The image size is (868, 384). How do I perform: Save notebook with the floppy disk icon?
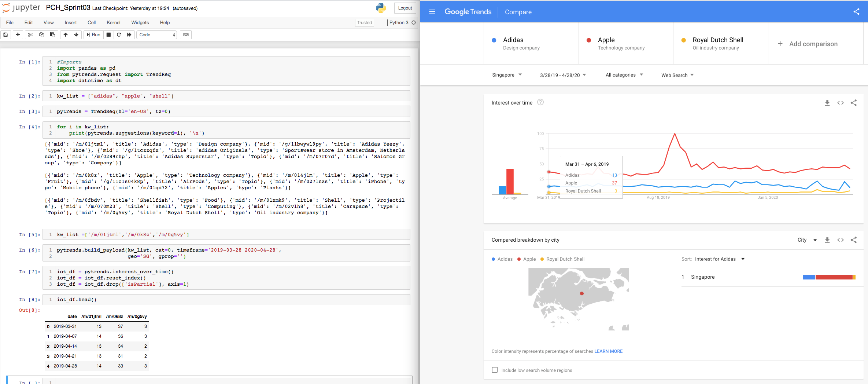click(x=5, y=34)
